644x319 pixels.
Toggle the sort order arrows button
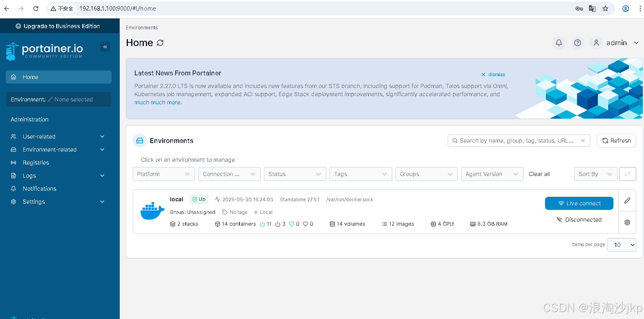coord(628,174)
